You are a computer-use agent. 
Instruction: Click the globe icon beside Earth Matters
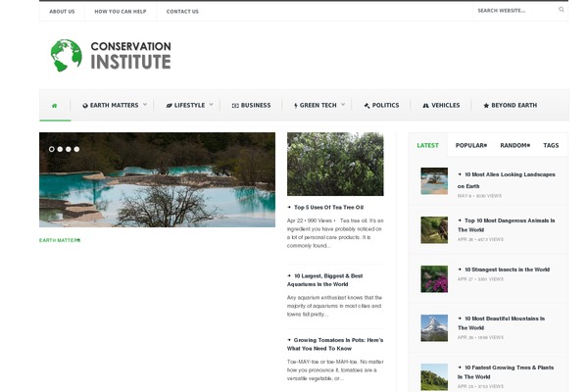[x=85, y=106]
